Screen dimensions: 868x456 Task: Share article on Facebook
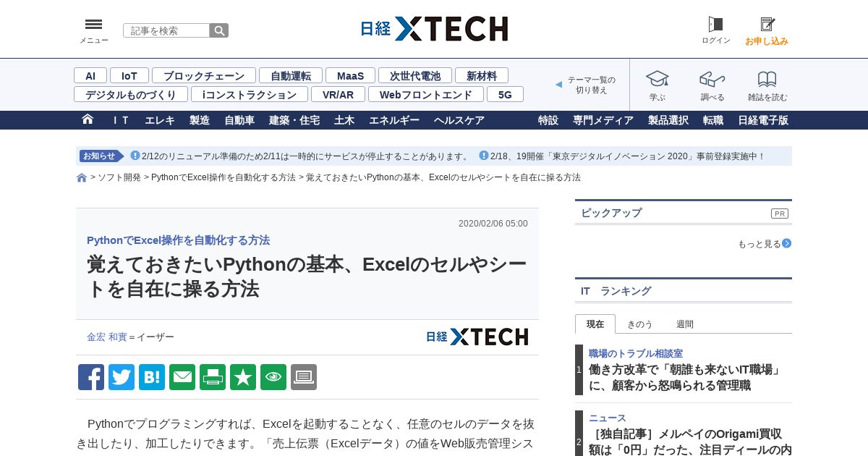click(x=91, y=377)
